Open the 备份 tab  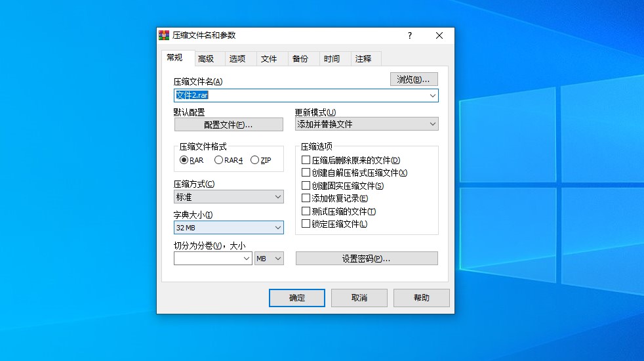pyautogui.click(x=300, y=58)
